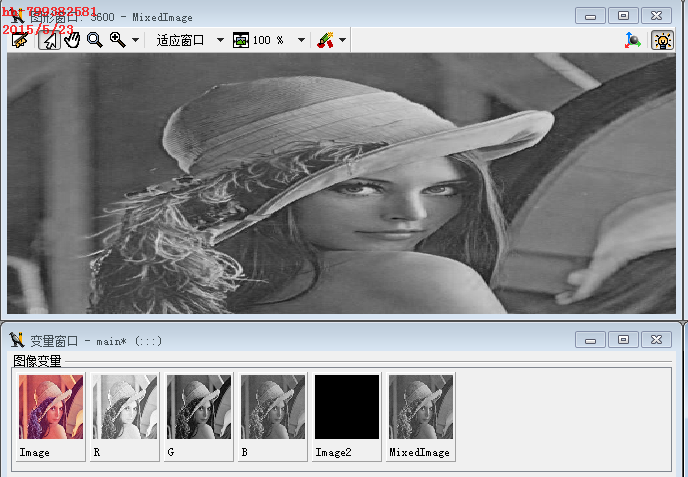Image resolution: width=688 pixels, height=477 pixels.
Task: Activate the hand move tool
Action: [72, 40]
